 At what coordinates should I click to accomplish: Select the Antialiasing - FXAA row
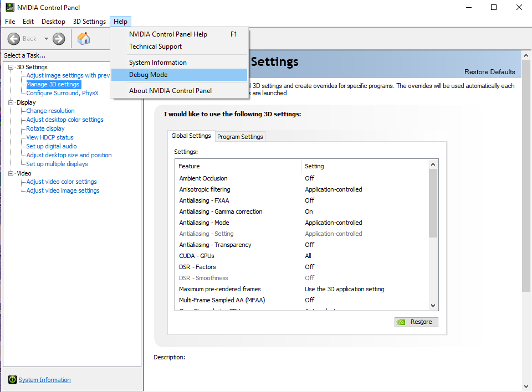click(x=302, y=200)
